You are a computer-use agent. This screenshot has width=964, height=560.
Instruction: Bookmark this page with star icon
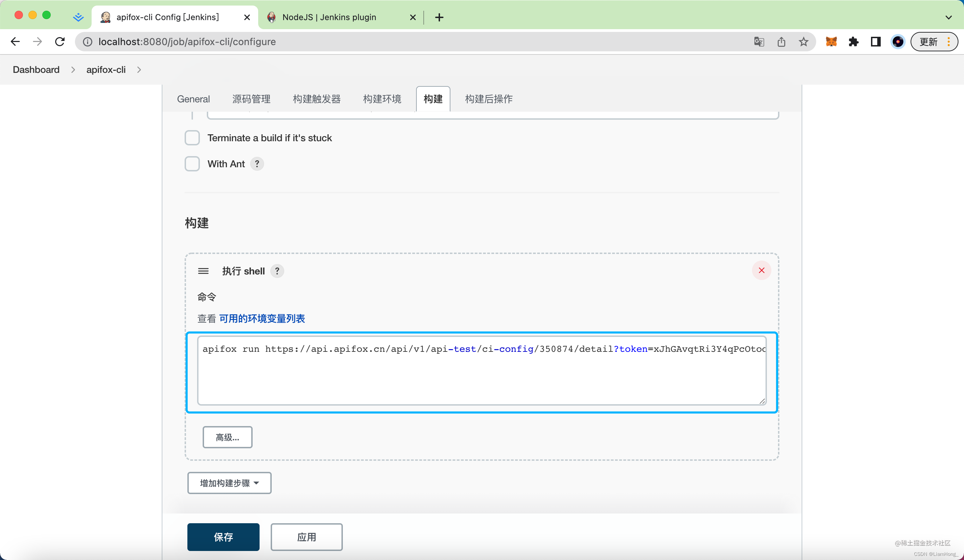tap(803, 42)
